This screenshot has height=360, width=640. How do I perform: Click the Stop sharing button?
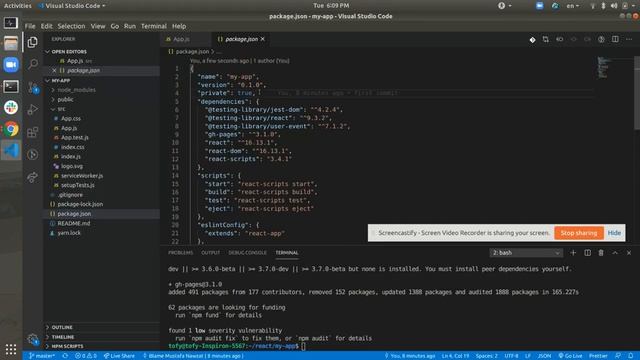pyautogui.click(x=578, y=233)
